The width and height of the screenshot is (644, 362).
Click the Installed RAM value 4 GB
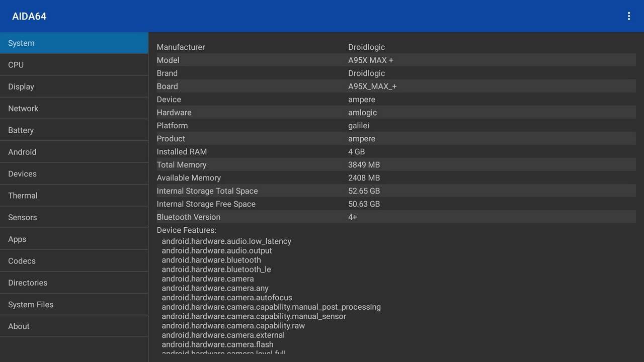pos(357,152)
